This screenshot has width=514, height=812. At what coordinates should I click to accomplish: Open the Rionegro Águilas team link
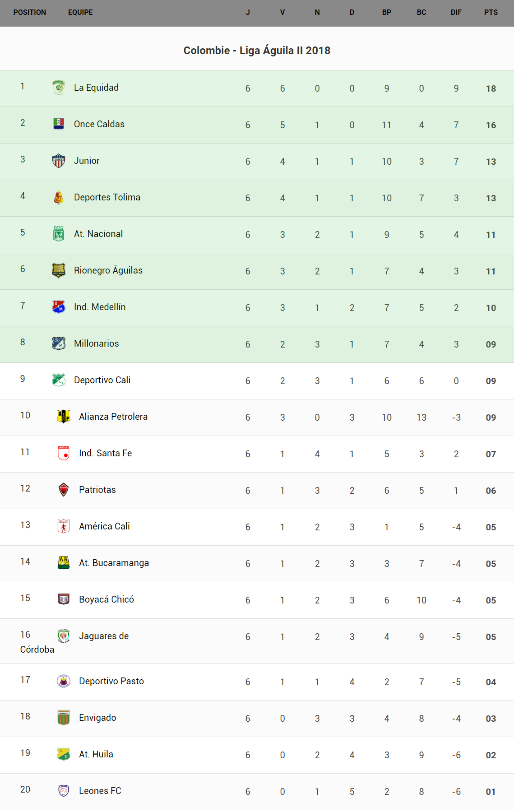coord(108,270)
